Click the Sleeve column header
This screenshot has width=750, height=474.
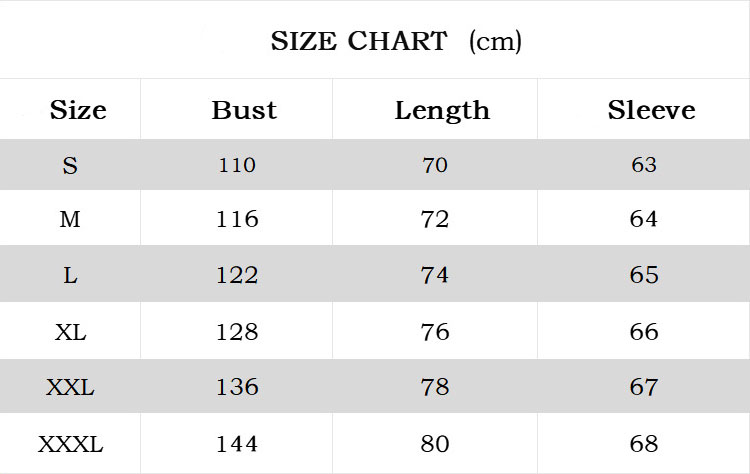(651, 109)
